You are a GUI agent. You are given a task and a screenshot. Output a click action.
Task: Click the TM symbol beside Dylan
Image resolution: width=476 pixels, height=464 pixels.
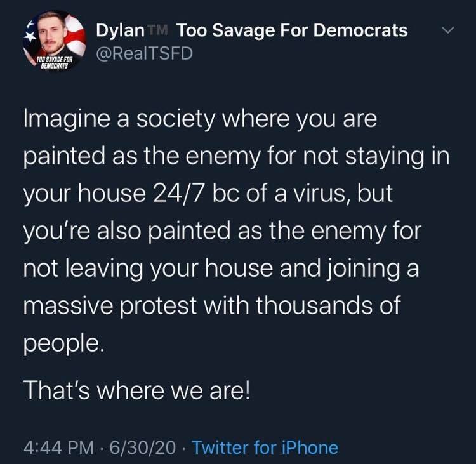(161, 28)
